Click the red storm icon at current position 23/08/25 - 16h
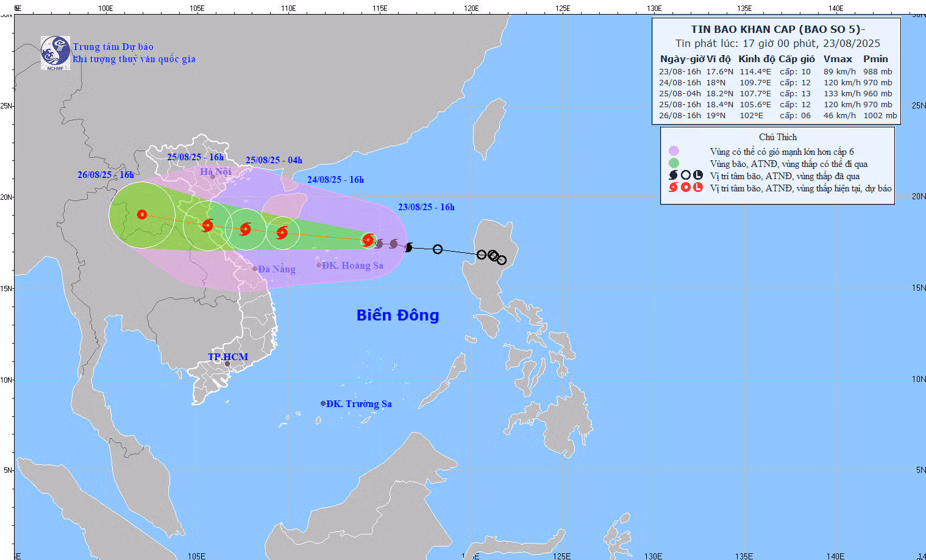Image resolution: width=926 pixels, height=560 pixels. tap(368, 240)
